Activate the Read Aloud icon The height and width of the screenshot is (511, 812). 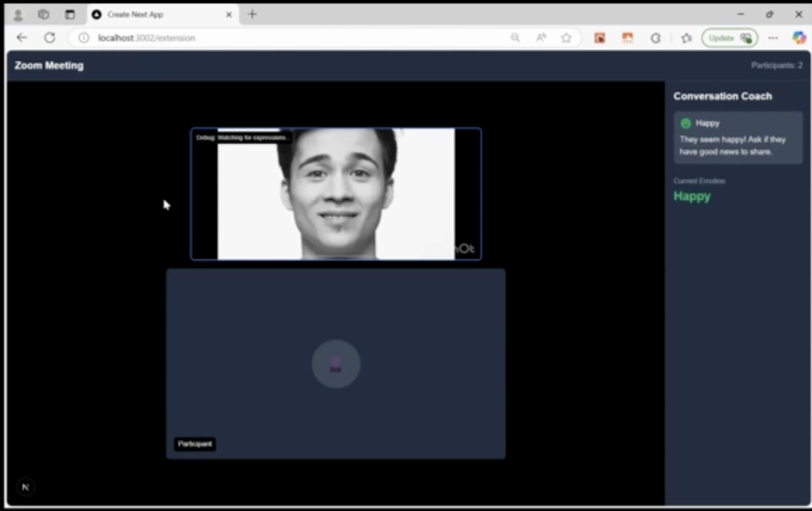(541, 38)
